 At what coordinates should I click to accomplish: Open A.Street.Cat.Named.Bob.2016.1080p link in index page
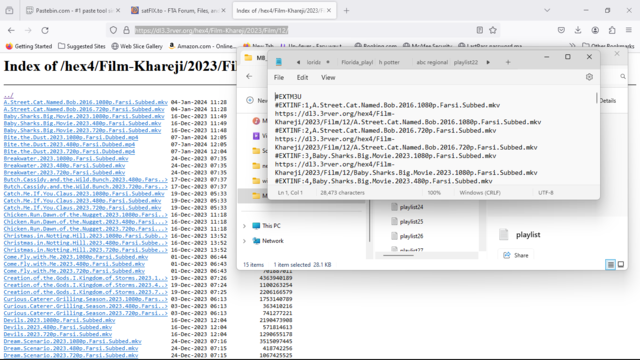click(86, 102)
